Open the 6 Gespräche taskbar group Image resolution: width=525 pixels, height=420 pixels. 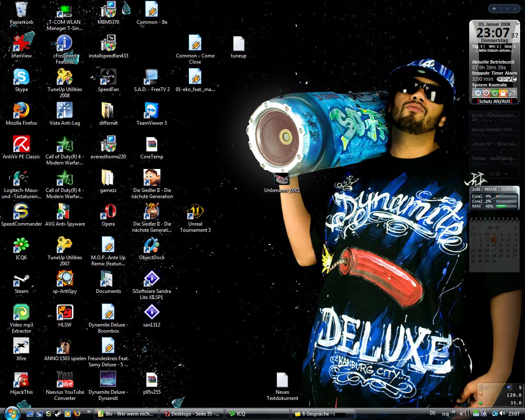pyautogui.click(x=324, y=414)
